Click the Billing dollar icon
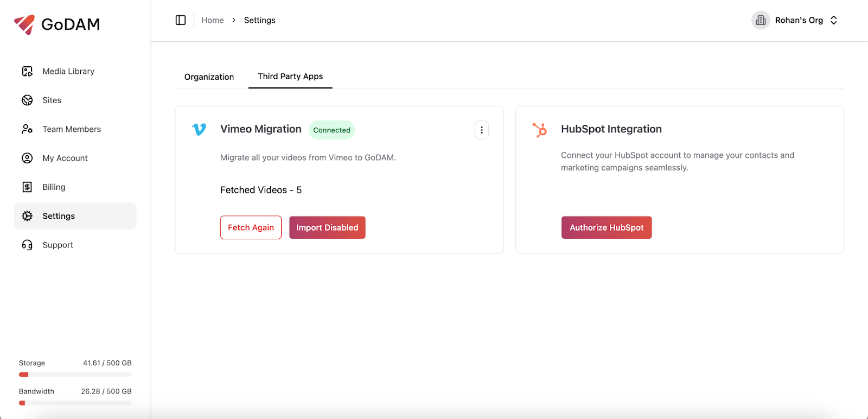Viewport: 868px width, 419px height. [x=27, y=187]
